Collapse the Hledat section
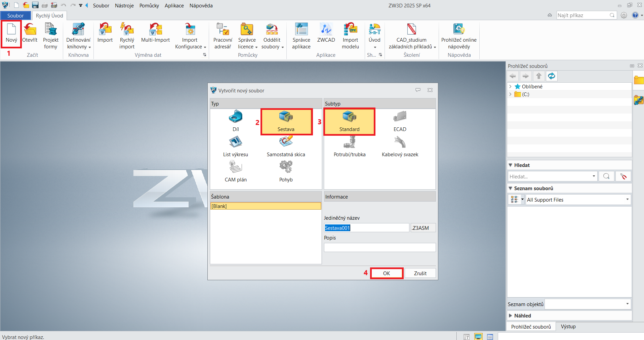 click(511, 165)
